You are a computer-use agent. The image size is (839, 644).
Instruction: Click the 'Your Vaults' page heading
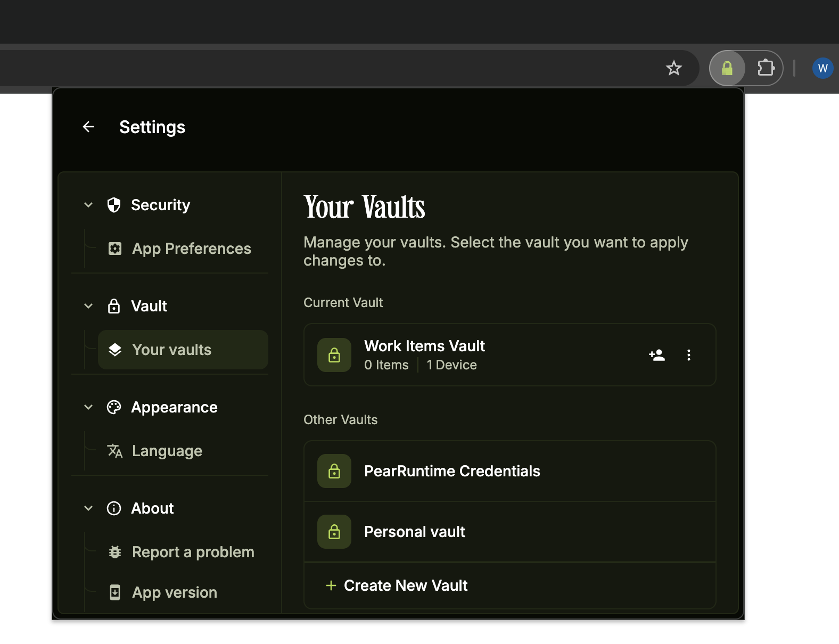click(365, 207)
